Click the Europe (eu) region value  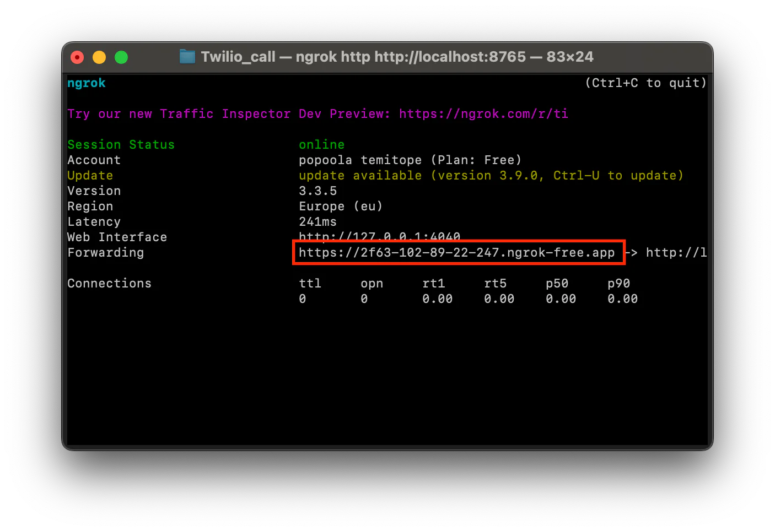click(x=341, y=207)
